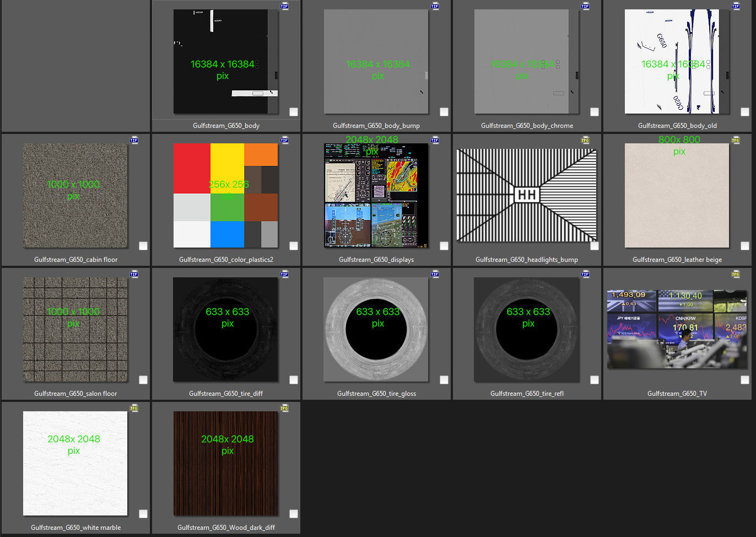Tick the checkbox on Gulfstream_G650_color_plastics2 tile
Screen dimensions: 756x537
pos(294,246)
